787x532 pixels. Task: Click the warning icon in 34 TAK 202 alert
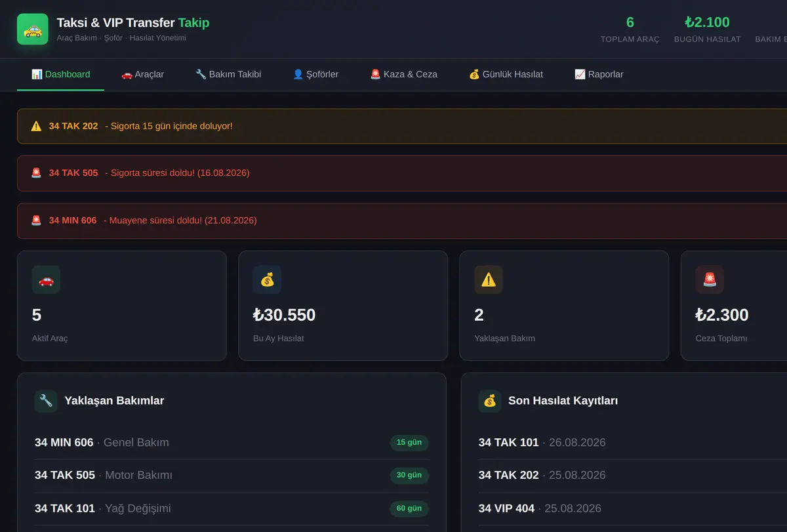pos(36,126)
